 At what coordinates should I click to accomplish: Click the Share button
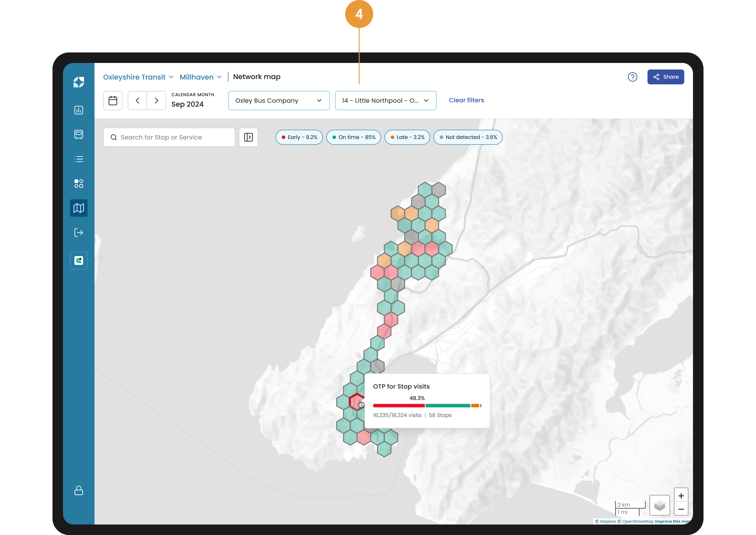pos(665,77)
